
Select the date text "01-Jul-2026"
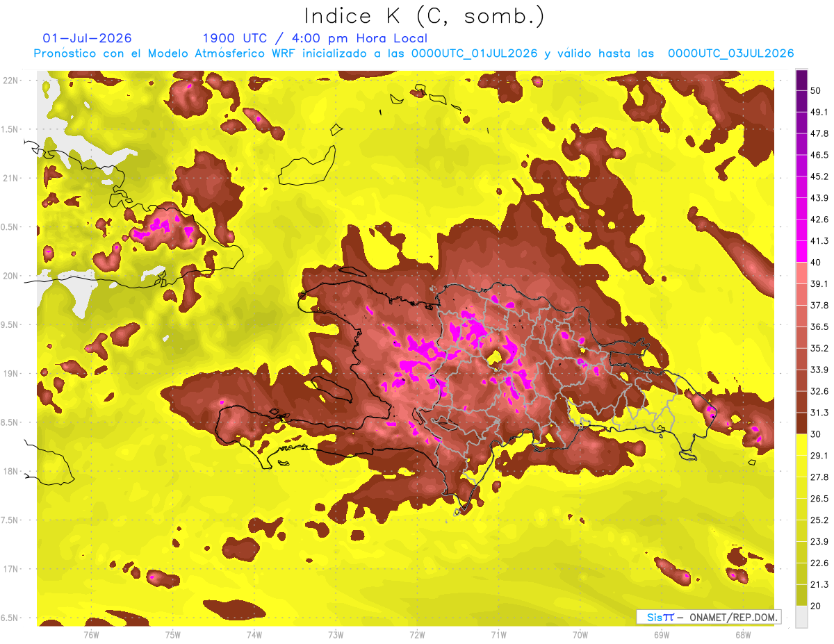point(87,38)
